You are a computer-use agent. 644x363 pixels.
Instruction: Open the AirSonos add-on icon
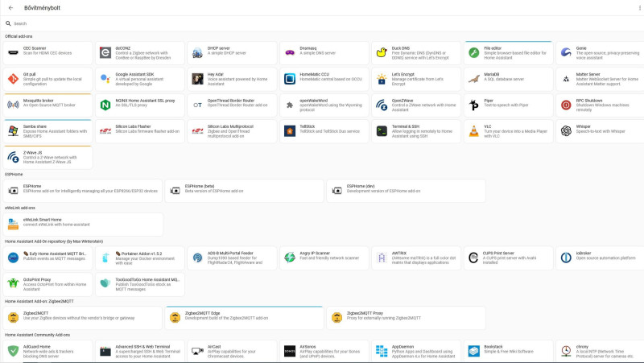tap(290, 351)
